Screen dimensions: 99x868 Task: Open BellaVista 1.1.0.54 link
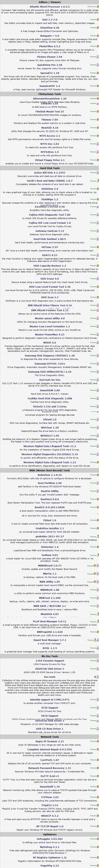pyautogui.click(x=49, y=475)
